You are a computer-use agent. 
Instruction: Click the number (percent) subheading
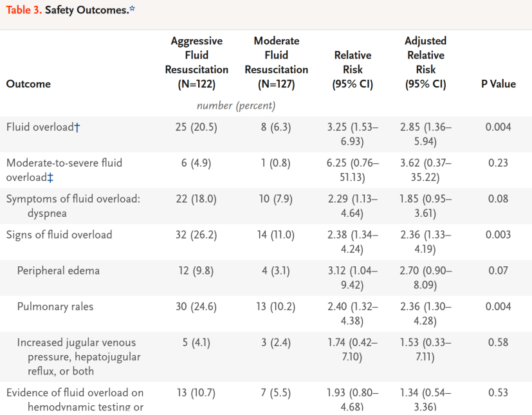[x=236, y=106]
